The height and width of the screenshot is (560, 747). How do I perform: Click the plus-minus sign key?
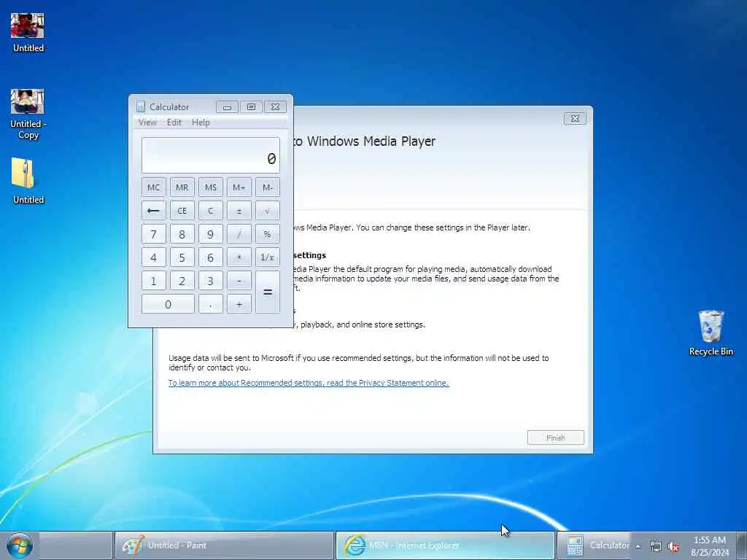(x=239, y=211)
